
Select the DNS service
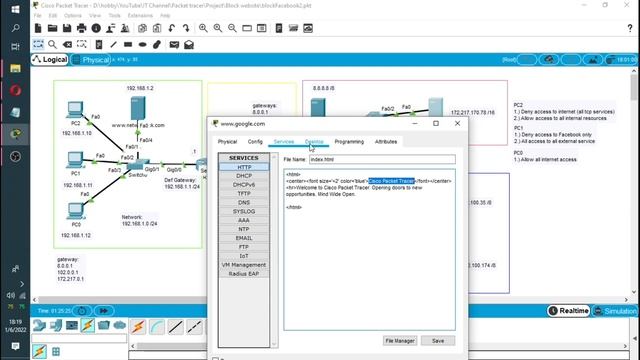pos(244,202)
